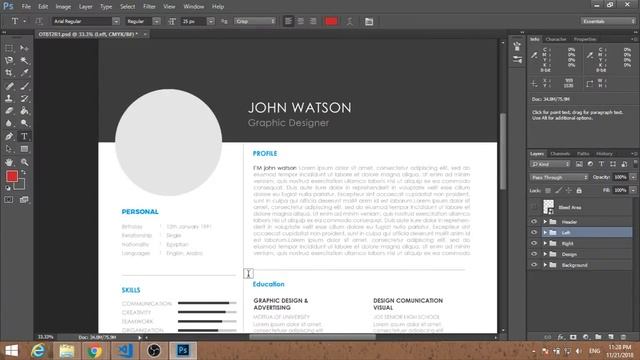Select the Paint Bucket tool
640x360 pixels.
(x=24, y=111)
